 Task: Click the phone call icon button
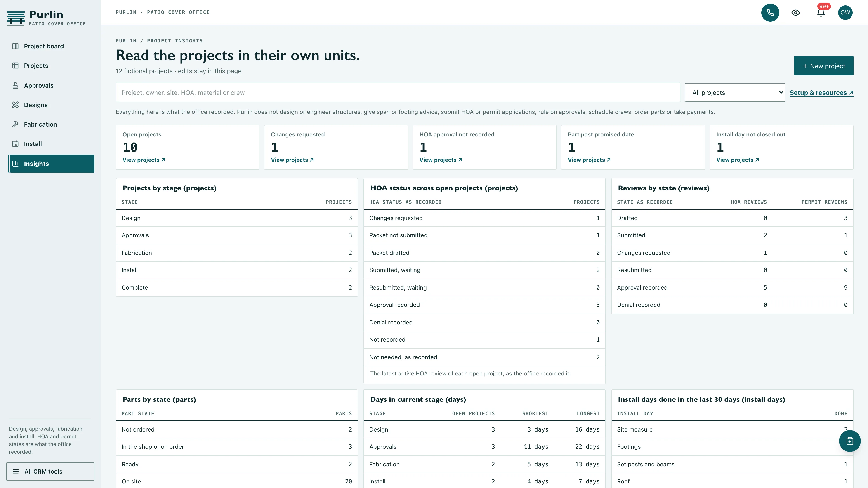click(770, 12)
